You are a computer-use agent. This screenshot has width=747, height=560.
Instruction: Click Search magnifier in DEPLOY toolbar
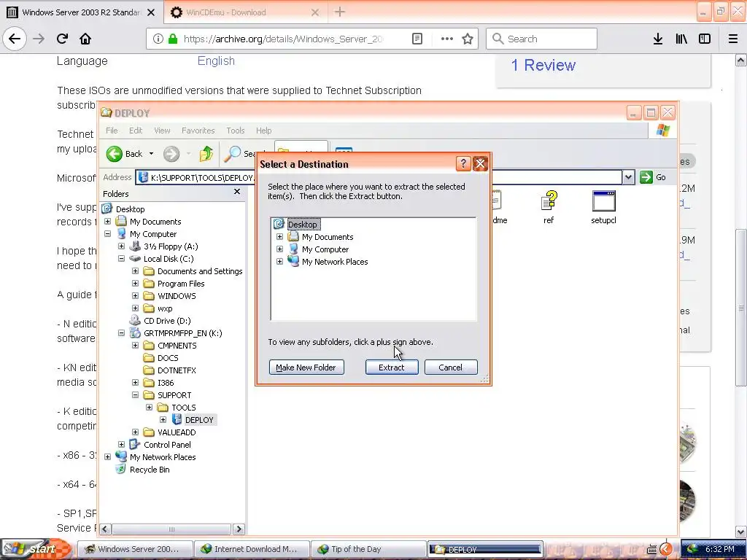[232, 154]
